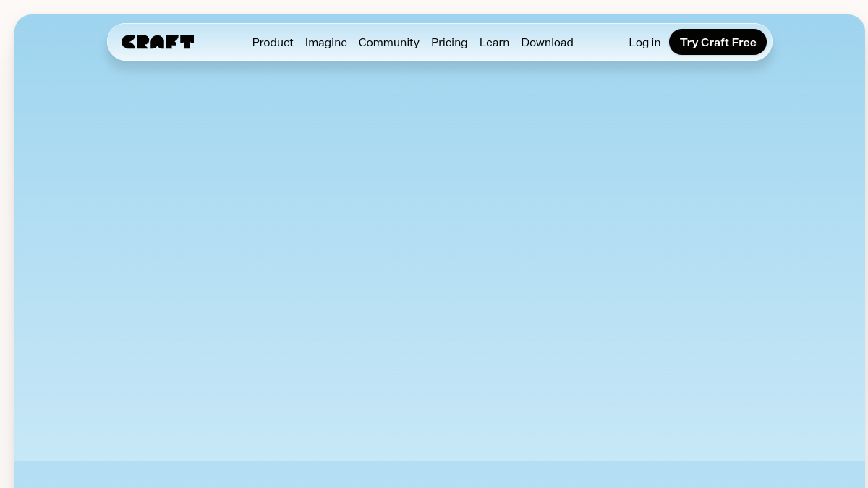The image size is (868, 488).
Task: Expand the Learn dropdown in the header
Action: pyautogui.click(x=494, y=43)
